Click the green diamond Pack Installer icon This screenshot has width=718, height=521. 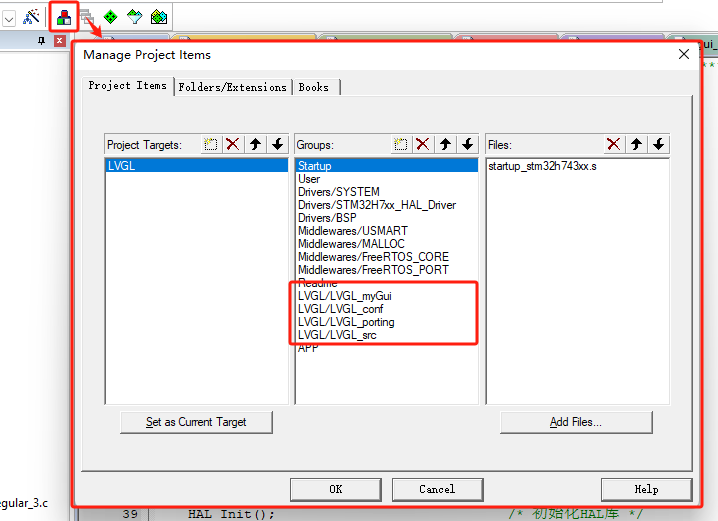click(x=110, y=17)
